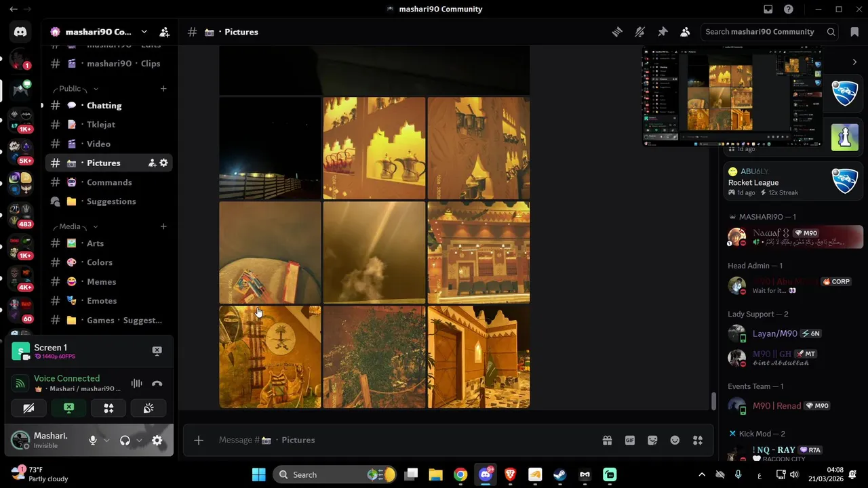Open the apps launcher icon in message bar
The height and width of the screenshot is (488, 868).
698,440
